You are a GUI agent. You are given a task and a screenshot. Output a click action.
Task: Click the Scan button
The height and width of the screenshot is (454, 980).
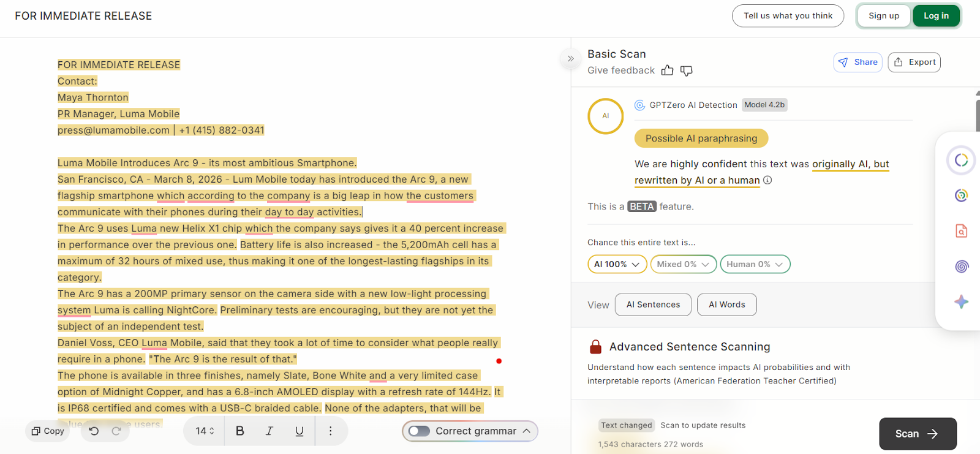tap(918, 434)
